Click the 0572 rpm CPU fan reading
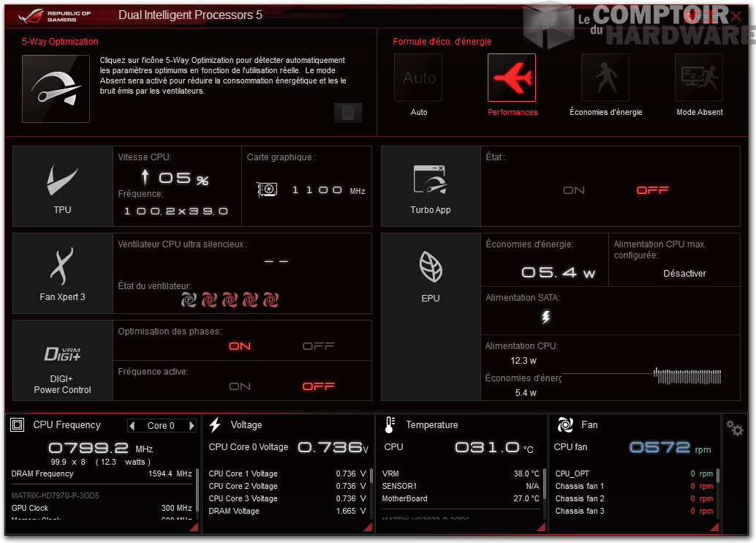This screenshot has width=756, height=543. [670, 448]
